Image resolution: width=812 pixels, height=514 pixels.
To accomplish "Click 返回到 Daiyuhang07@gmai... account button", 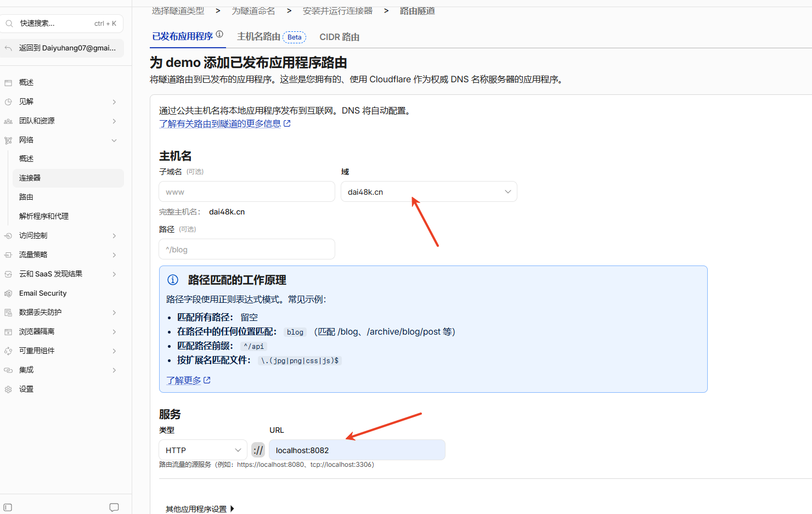I will [x=62, y=48].
